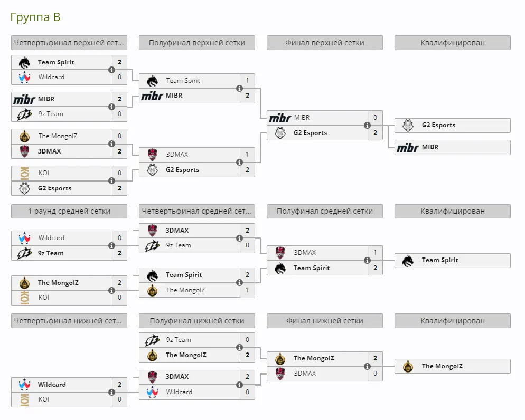Click the MIBR logo in the upper semifinal

pyautogui.click(x=152, y=96)
